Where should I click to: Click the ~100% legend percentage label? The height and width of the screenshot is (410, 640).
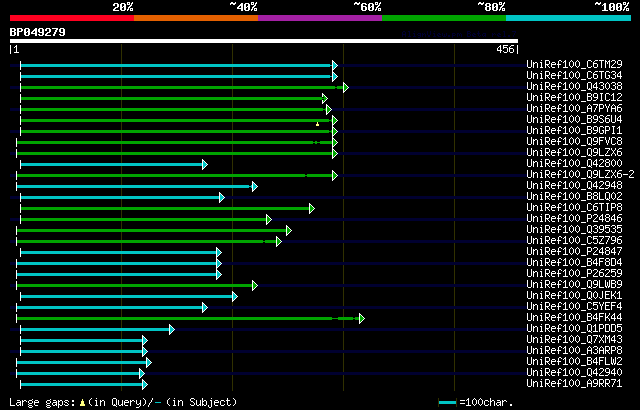pyautogui.click(x=612, y=7)
